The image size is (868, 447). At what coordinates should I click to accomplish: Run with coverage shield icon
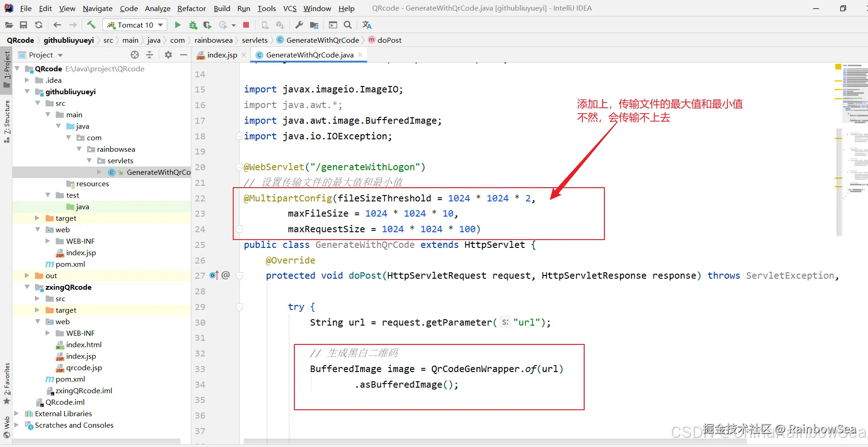(207, 25)
